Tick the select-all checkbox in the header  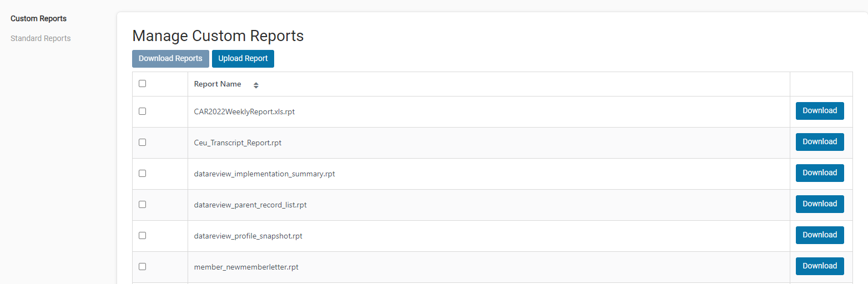click(x=142, y=84)
